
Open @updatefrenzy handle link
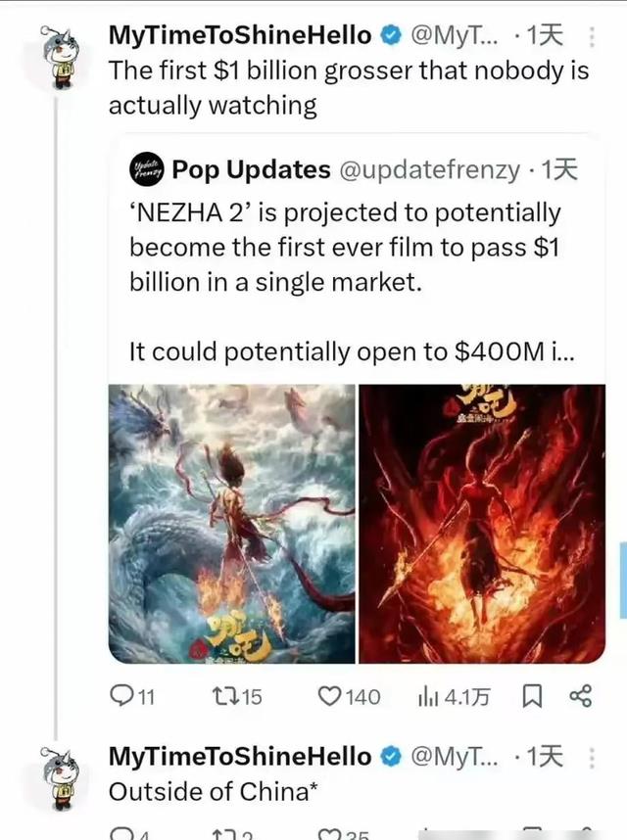click(430, 170)
